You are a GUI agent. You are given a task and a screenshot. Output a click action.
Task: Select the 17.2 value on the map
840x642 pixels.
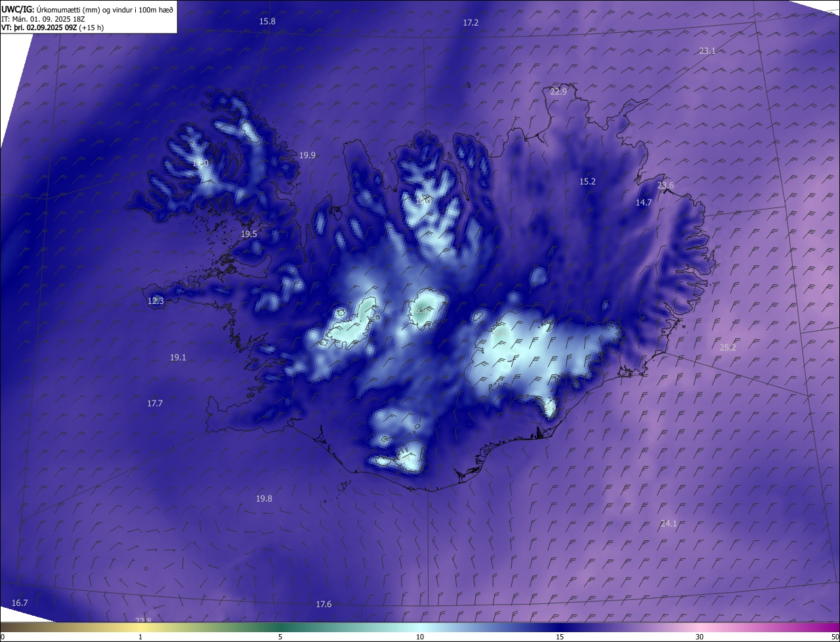tap(471, 22)
